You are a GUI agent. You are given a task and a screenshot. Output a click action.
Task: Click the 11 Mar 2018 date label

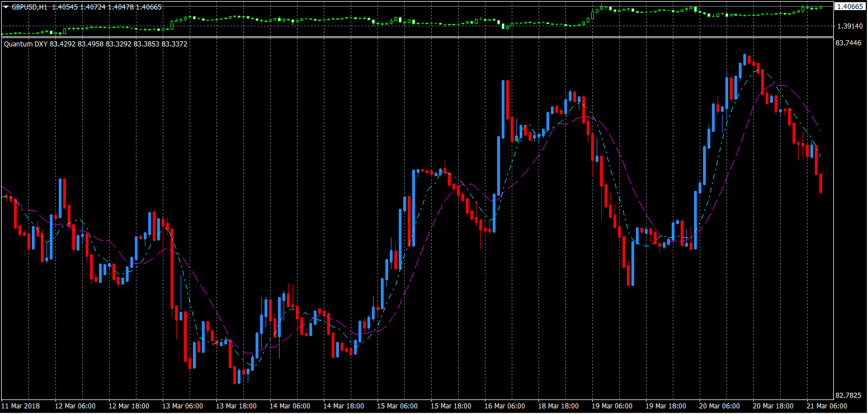[x=20, y=406]
